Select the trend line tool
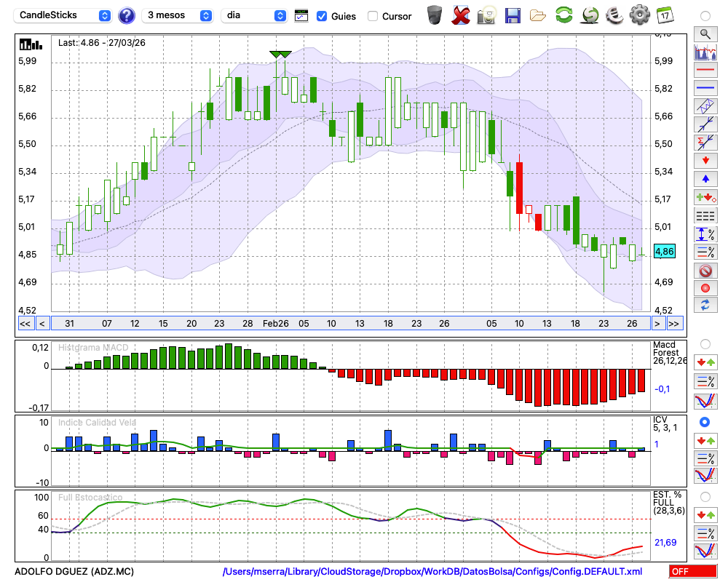 tap(705, 124)
